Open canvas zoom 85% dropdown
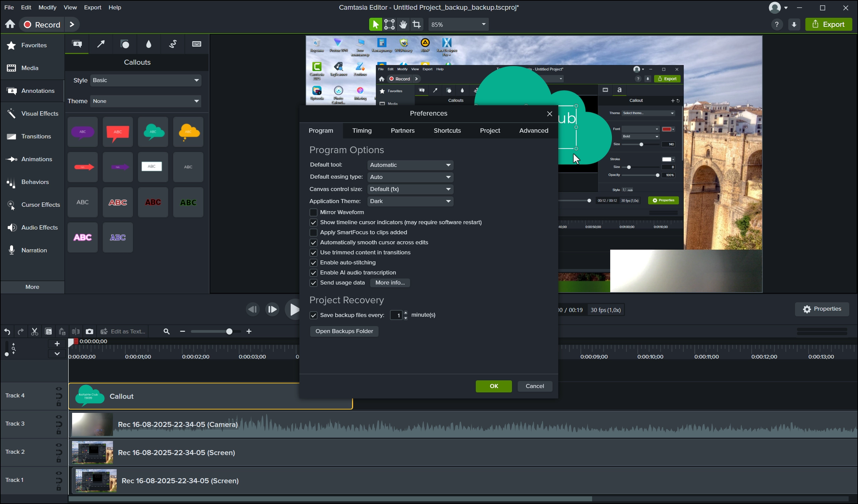Image resolution: width=858 pixels, height=504 pixels. pyautogui.click(x=458, y=24)
